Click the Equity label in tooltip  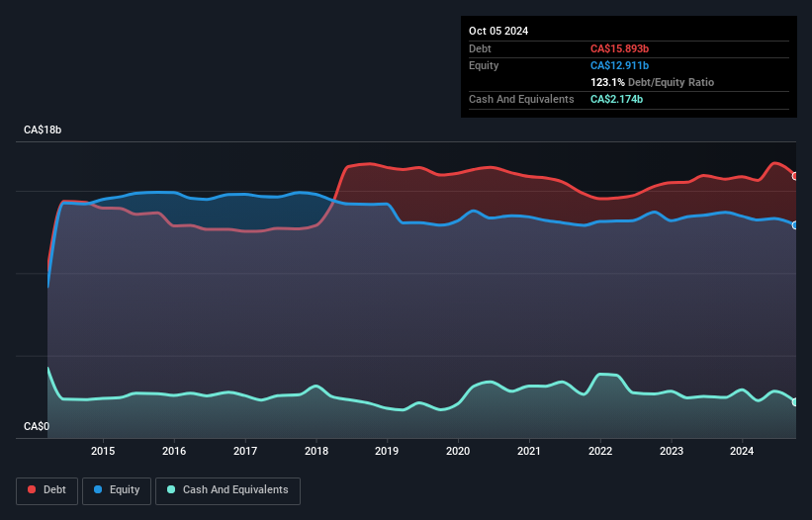[484, 65]
